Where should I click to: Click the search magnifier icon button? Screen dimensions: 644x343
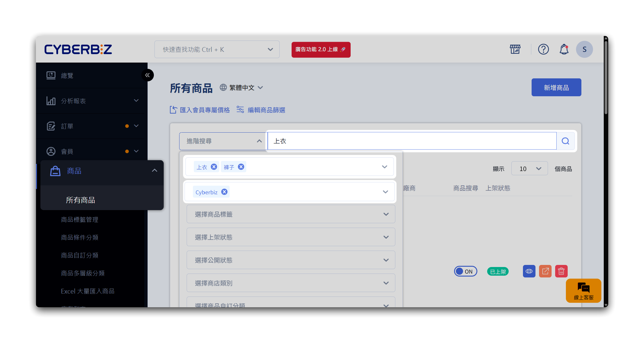[x=565, y=141]
